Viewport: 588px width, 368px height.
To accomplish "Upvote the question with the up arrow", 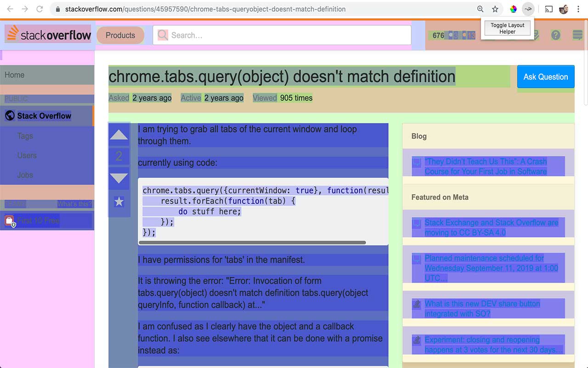I will click(119, 134).
